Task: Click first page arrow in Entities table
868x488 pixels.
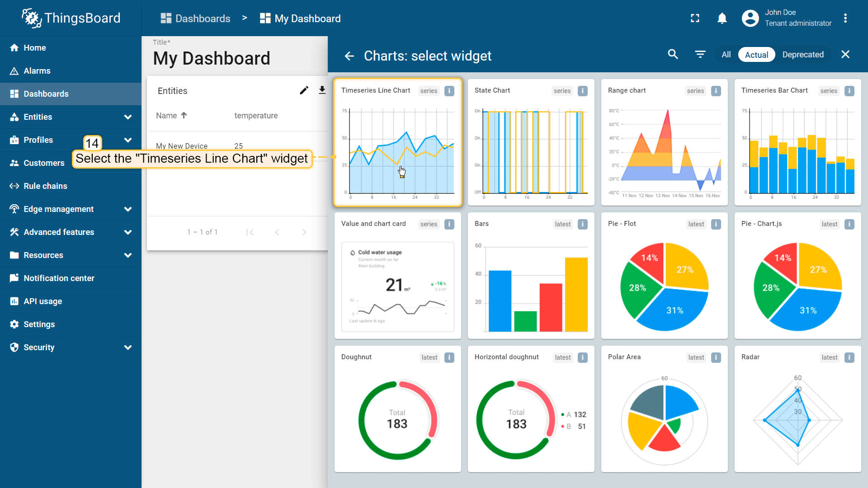Action: [x=250, y=232]
